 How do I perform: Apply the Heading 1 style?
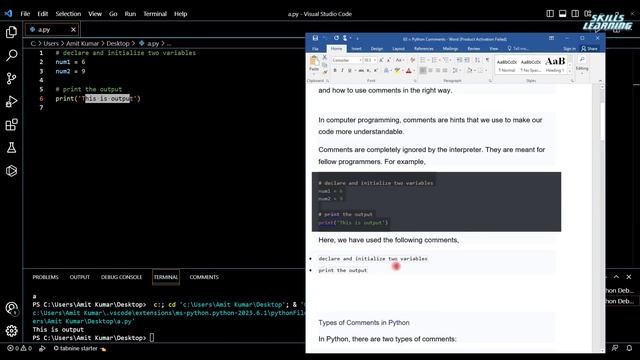[555, 64]
